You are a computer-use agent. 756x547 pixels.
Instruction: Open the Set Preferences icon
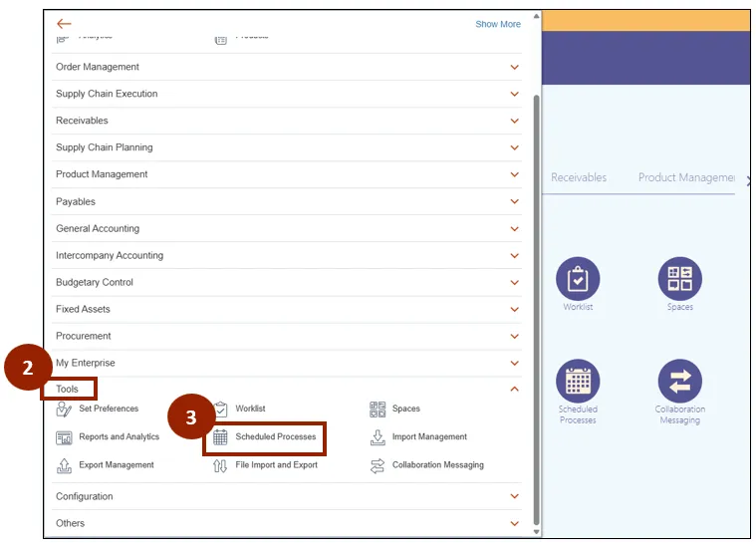tap(64, 410)
